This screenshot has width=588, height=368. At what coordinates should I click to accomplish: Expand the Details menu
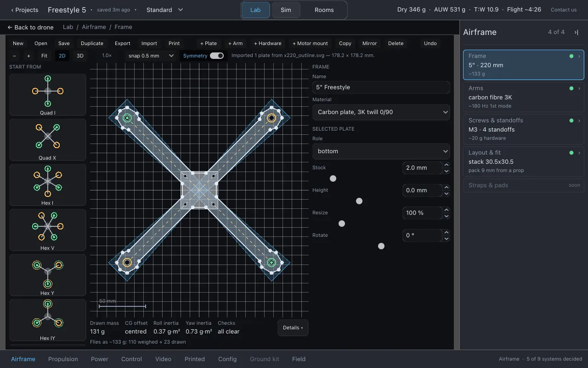tap(293, 328)
